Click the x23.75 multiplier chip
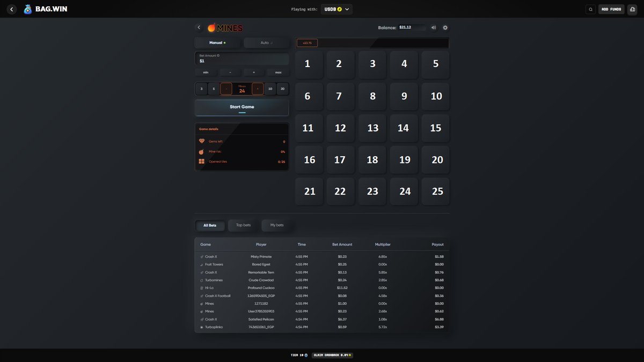644x362 pixels. tap(308, 43)
